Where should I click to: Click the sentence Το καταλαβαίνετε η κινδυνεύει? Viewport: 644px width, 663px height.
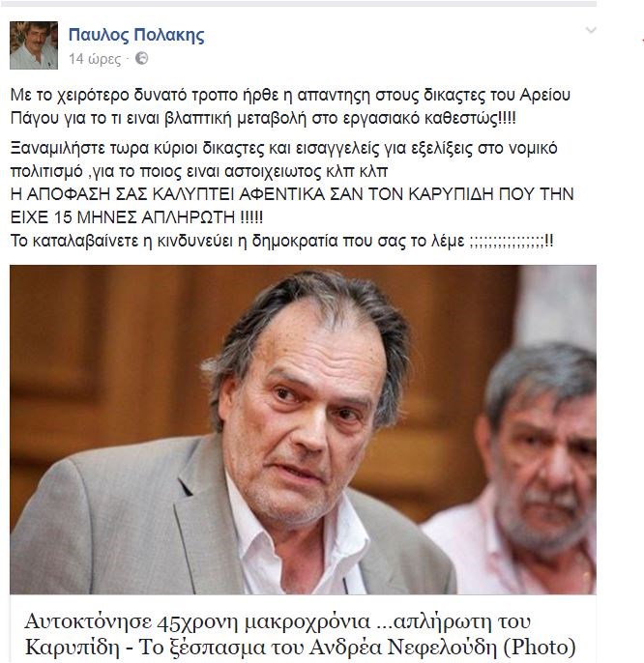pyautogui.click(x=281, y=241)
